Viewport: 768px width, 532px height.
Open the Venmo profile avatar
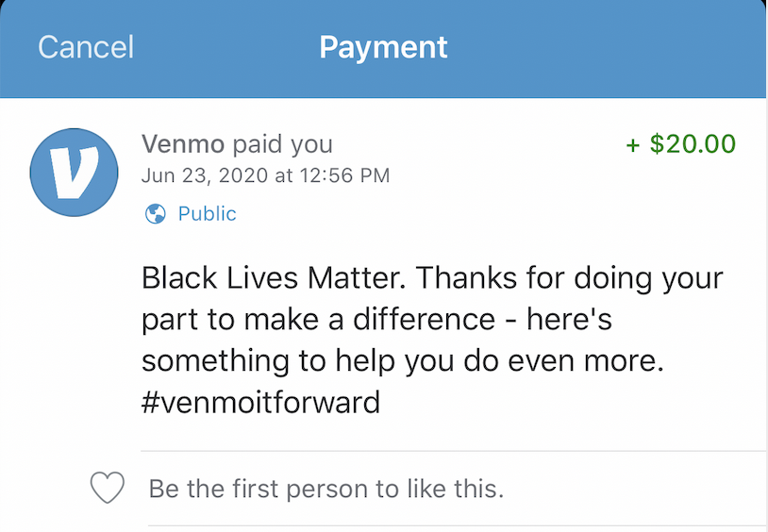click(x=74, y=172)
